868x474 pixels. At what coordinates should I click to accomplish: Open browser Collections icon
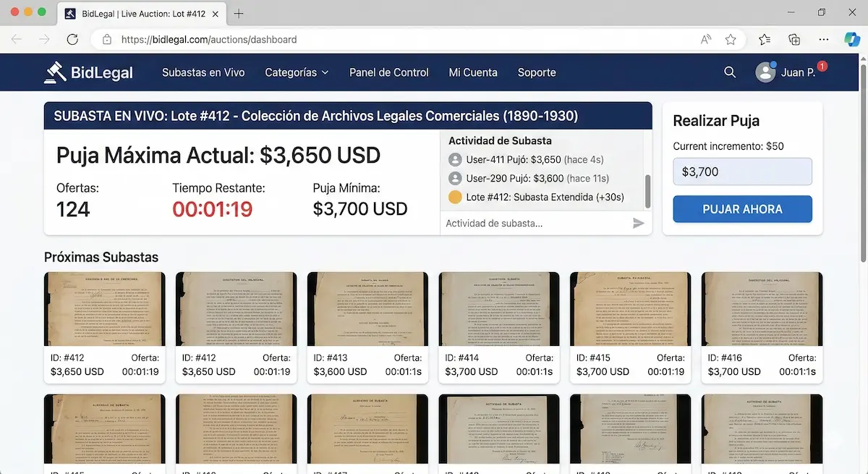[794, 40]
